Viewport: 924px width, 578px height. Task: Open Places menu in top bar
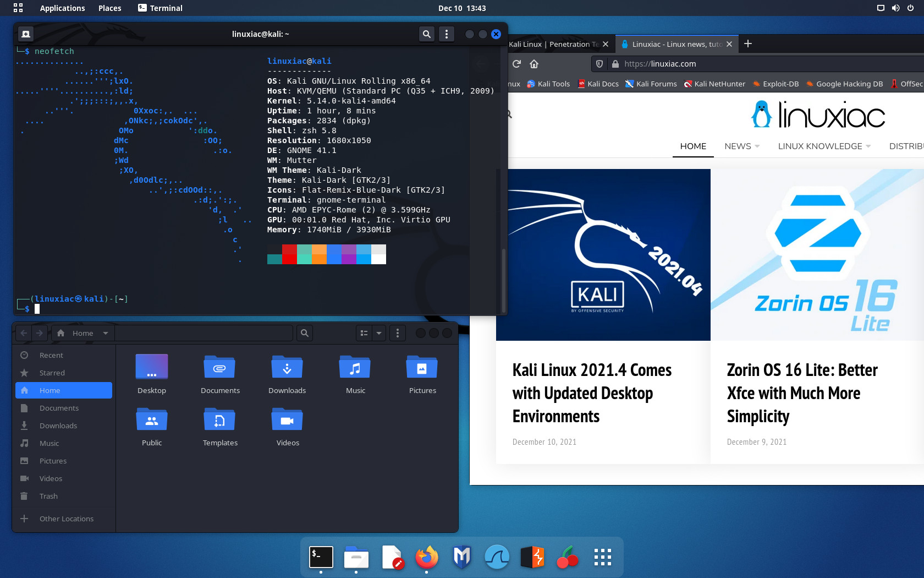109,8
